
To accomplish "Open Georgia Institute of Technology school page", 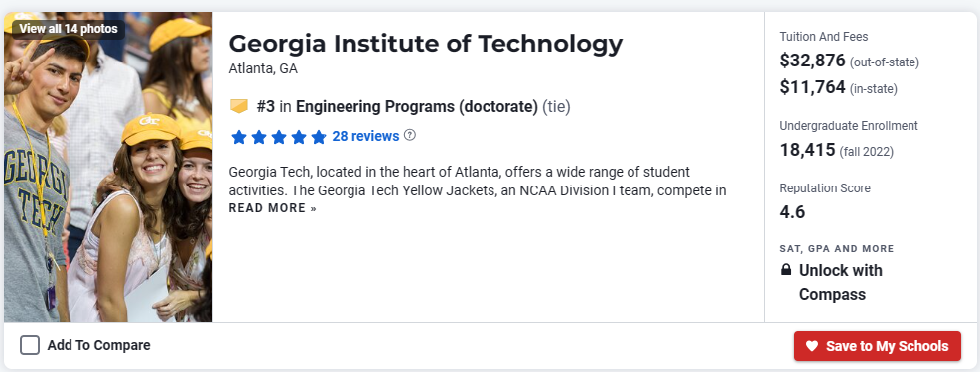I will point(426,44).
